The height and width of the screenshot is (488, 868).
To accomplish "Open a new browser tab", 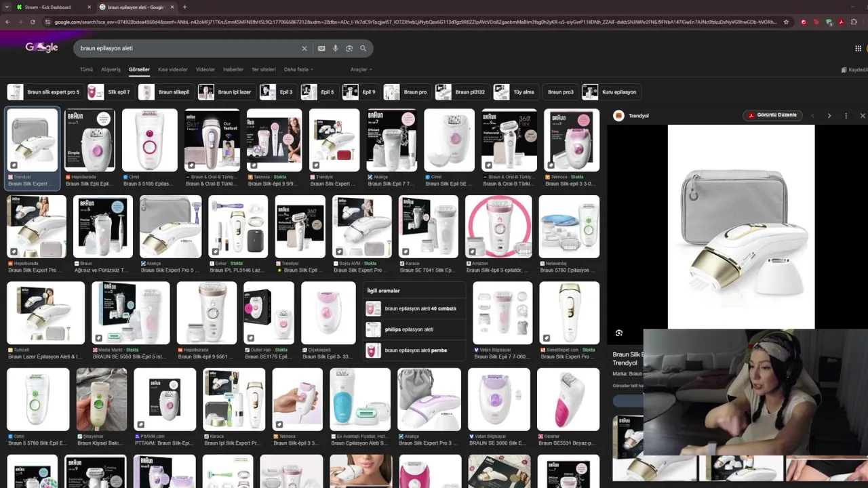I will tap(185, 7).
